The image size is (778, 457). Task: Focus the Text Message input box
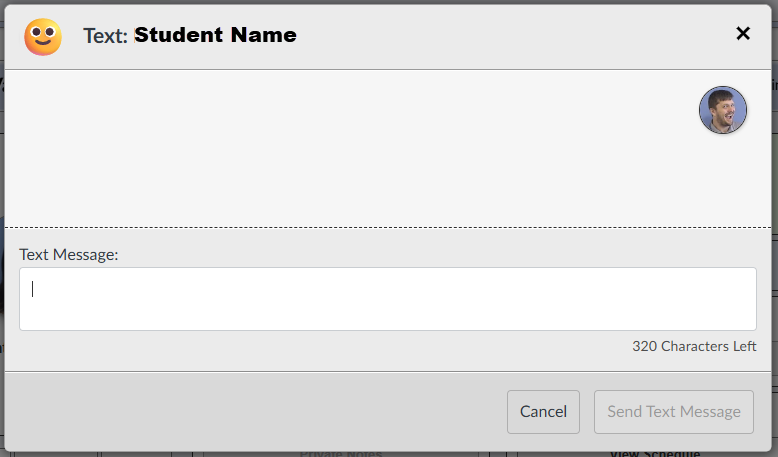point(388,299)
